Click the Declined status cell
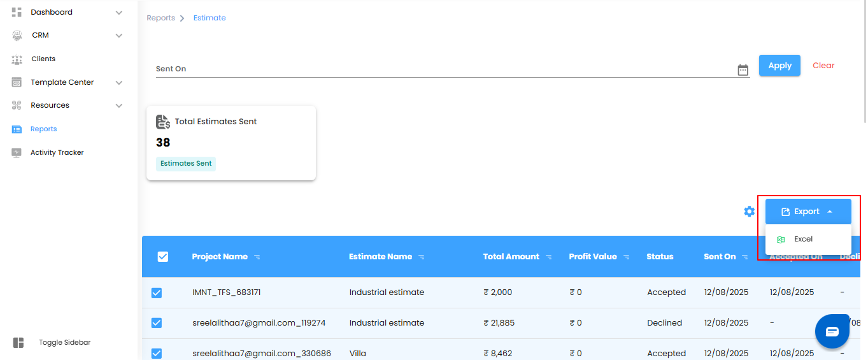Image resolution: width=868 pixels, height=360 pixels. [664, 323]
